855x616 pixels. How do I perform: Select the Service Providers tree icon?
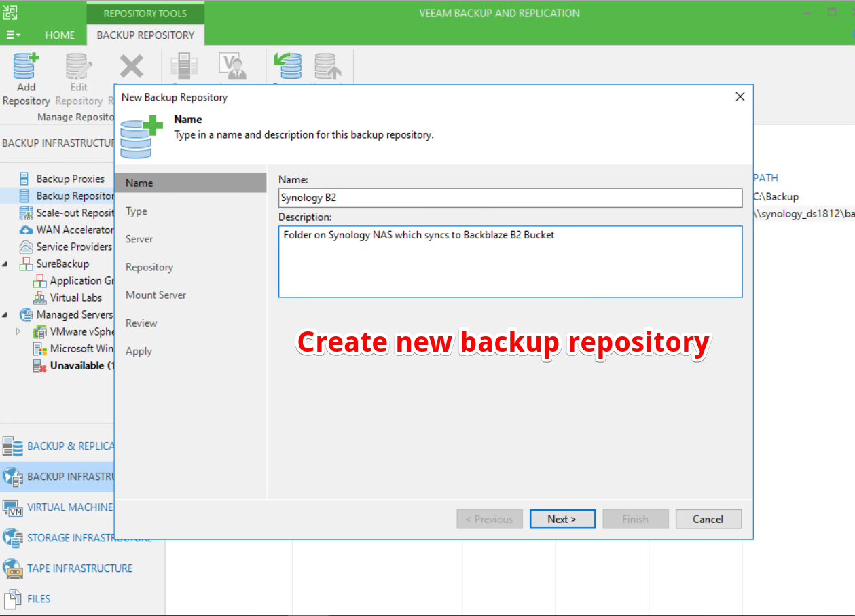click(26, 247)
